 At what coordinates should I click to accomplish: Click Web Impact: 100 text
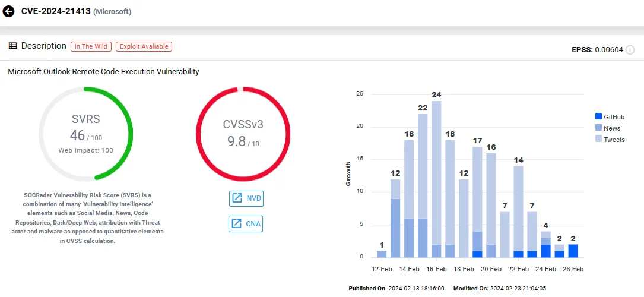(86, 150)
